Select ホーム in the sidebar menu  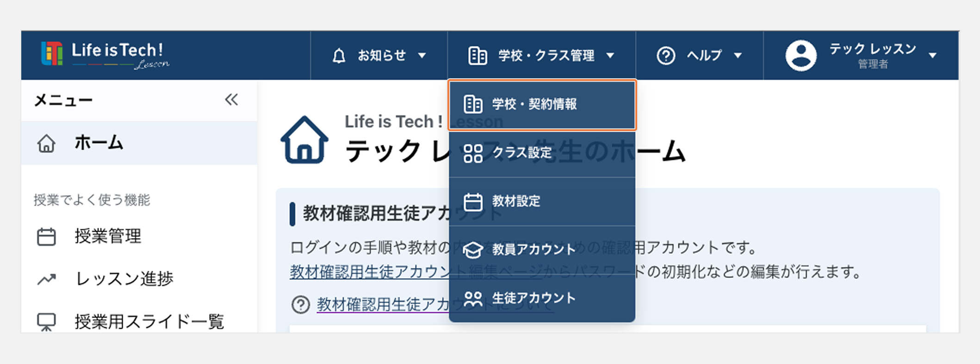(139, 143)
